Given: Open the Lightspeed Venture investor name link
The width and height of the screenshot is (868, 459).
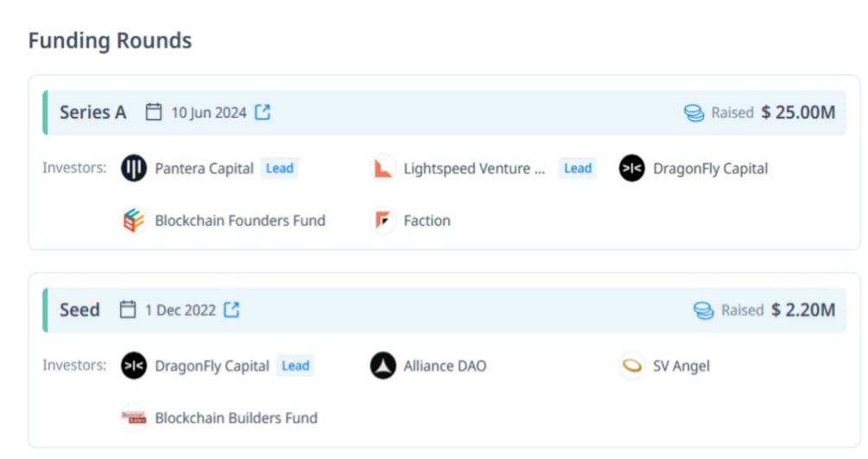Looking at the screenshot, I should [x=474, y=169].
